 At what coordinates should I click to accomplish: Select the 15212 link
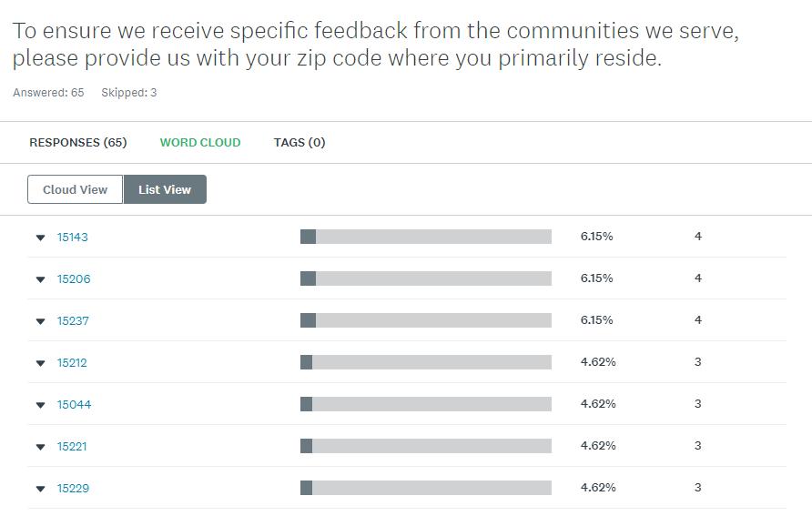[x=72, y=363]
